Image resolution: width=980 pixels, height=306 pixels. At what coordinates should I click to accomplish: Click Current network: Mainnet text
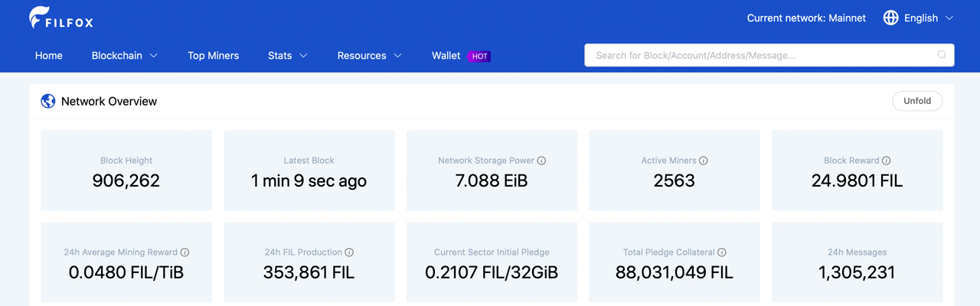coord(806,18)
